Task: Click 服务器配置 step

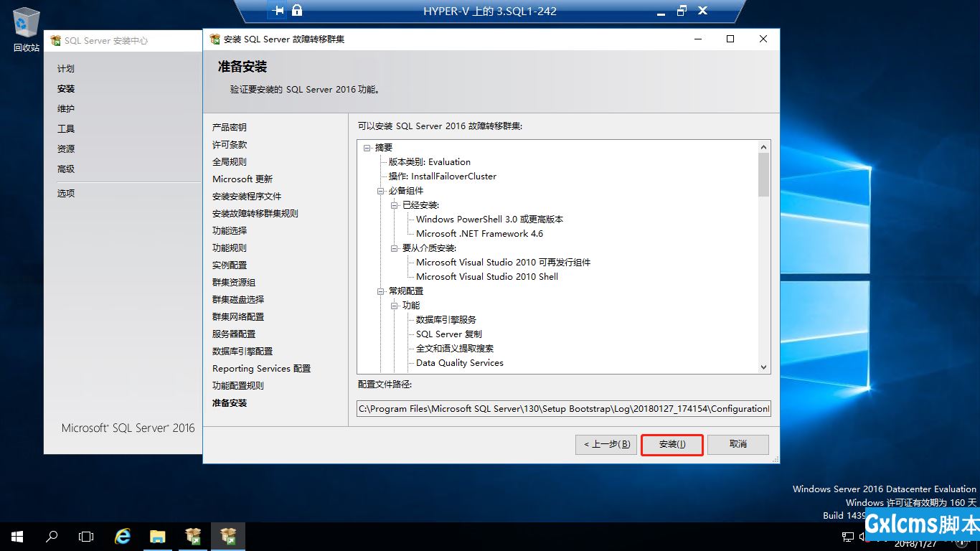Action: 234,334
